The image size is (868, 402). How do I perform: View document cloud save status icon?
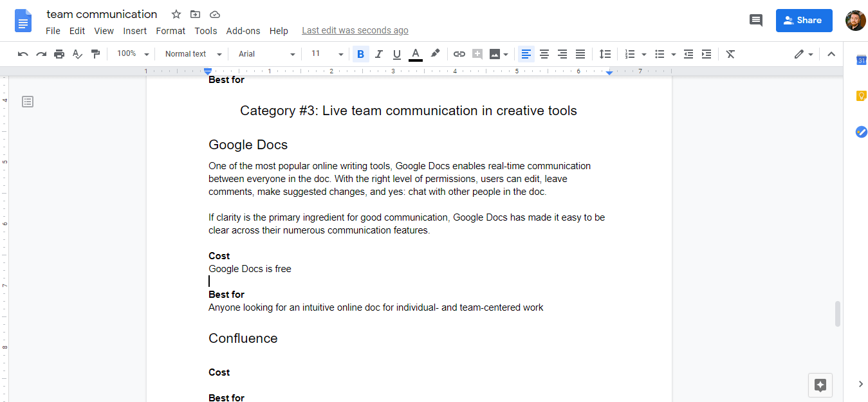click(215, 14)
